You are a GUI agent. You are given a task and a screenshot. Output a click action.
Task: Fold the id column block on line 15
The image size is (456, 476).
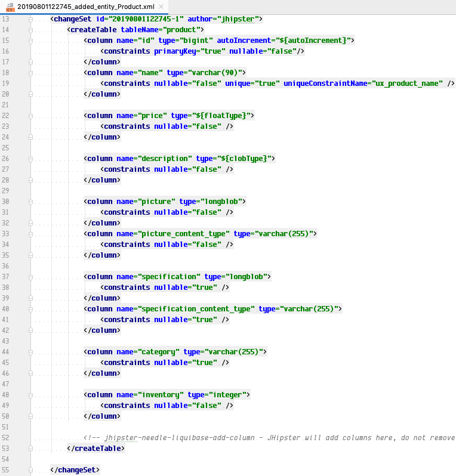click(30, 41)
